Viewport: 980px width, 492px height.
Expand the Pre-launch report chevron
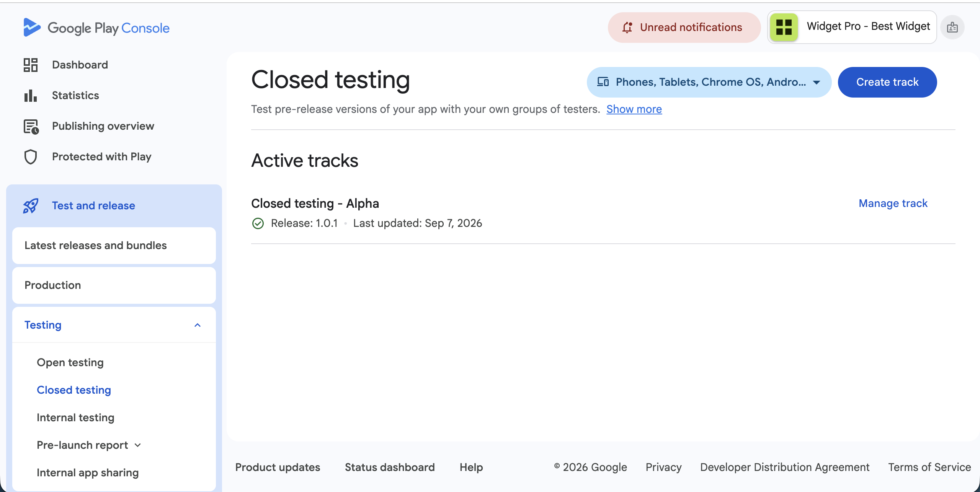pyautogui.click(x=138, y=445)
